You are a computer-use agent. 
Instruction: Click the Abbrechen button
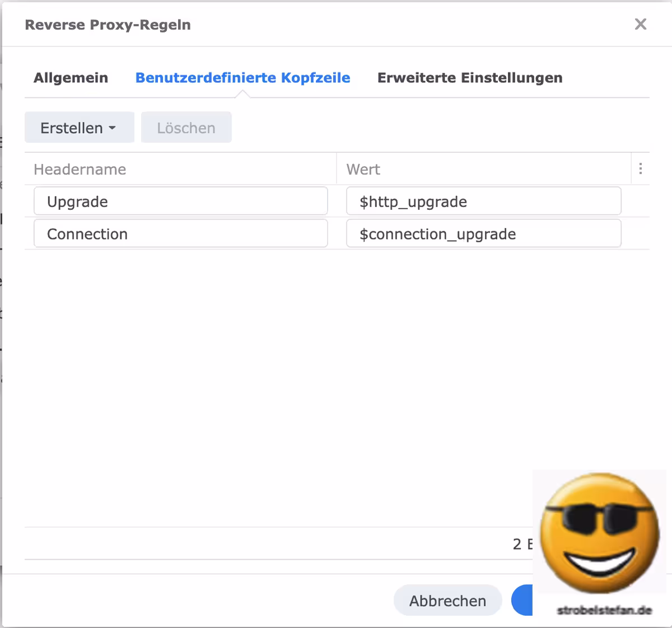point(447,601)
